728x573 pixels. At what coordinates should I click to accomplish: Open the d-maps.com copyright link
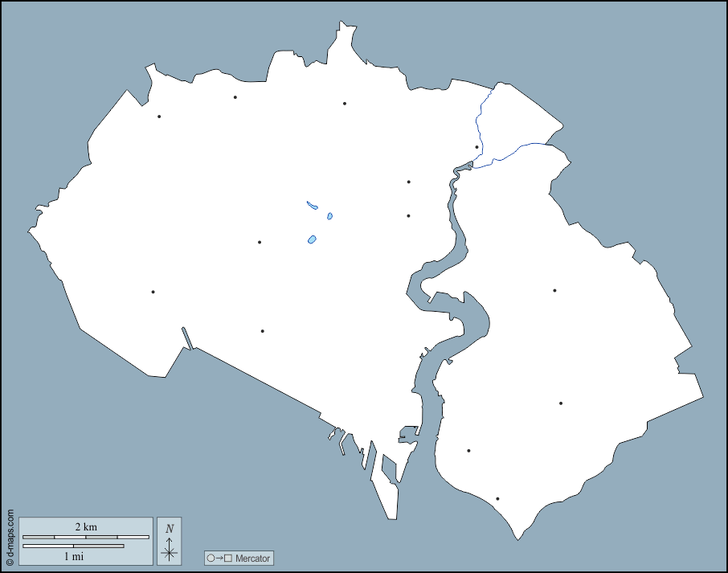[10, 538]
